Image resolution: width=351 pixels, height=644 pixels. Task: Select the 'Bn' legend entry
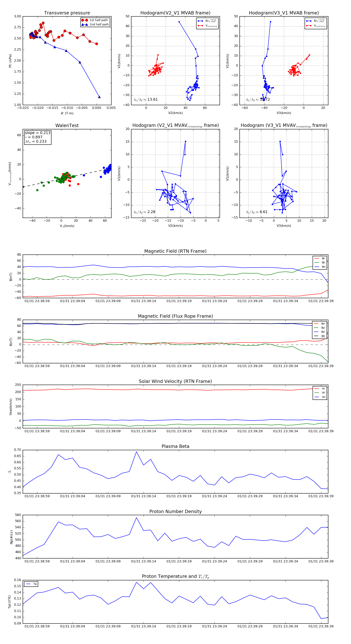[320, 267]
